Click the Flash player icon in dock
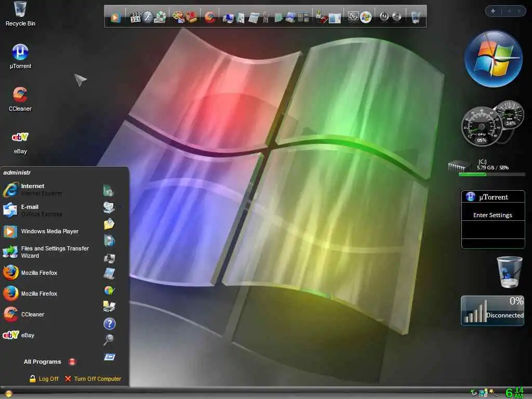 [148, 17]
